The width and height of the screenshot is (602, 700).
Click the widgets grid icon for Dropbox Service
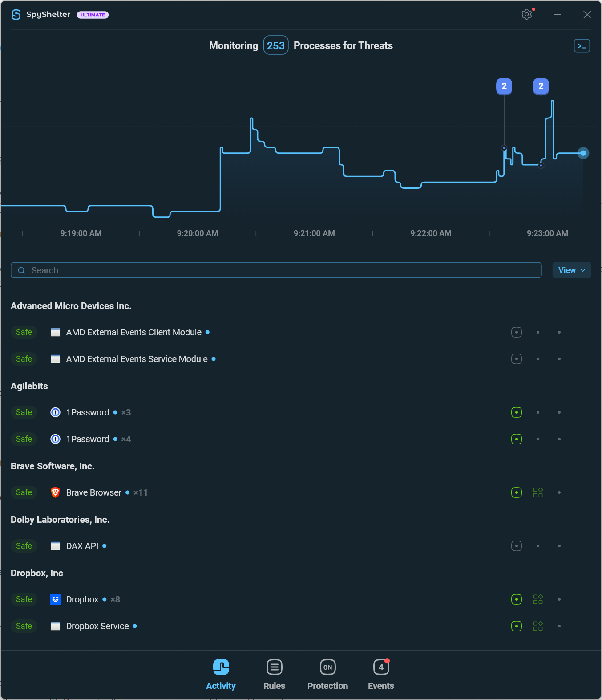538,626
